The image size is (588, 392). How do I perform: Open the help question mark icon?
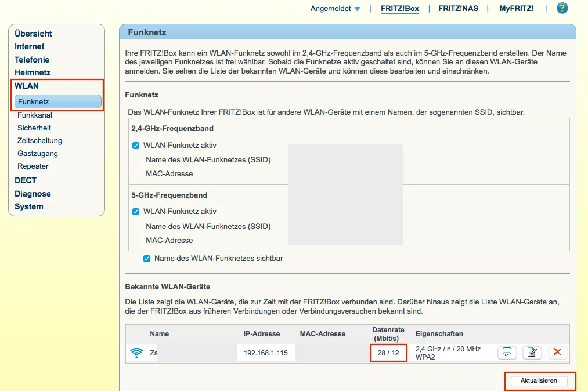pyautogui.click(x=562, y=8)
